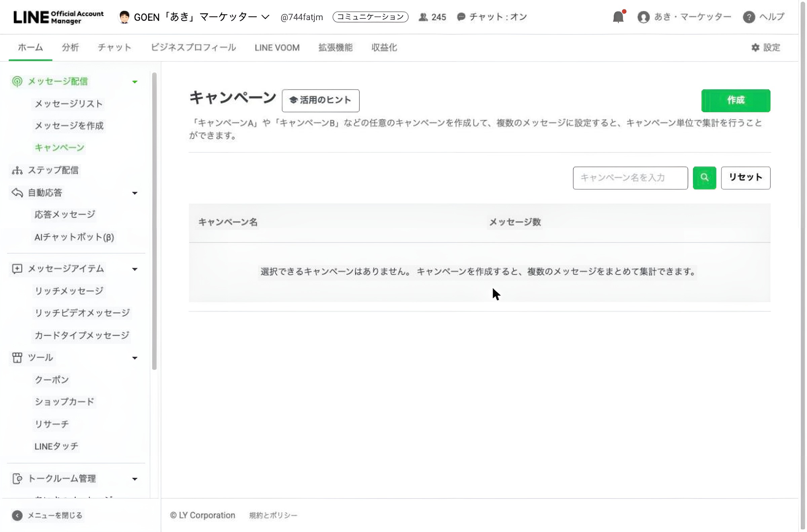
Task: Click the ツール shop icon
Action: pos(17,357)
